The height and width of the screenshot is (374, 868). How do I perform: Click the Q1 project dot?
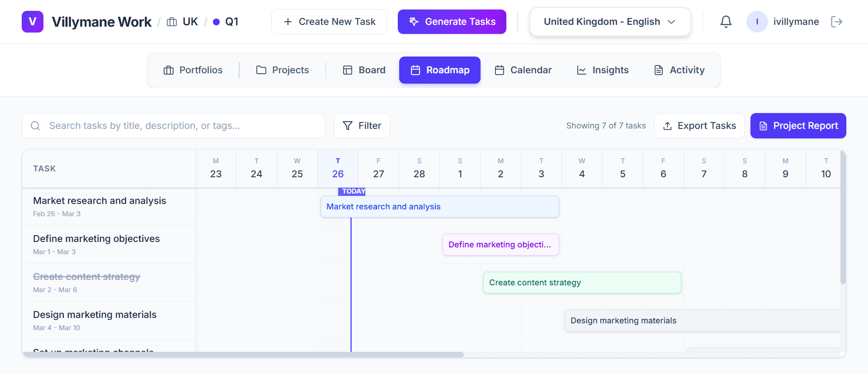216,22
